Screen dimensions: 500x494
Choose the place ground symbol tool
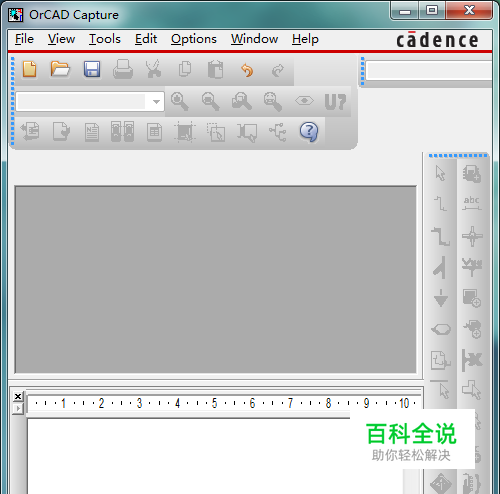point(441,298)
